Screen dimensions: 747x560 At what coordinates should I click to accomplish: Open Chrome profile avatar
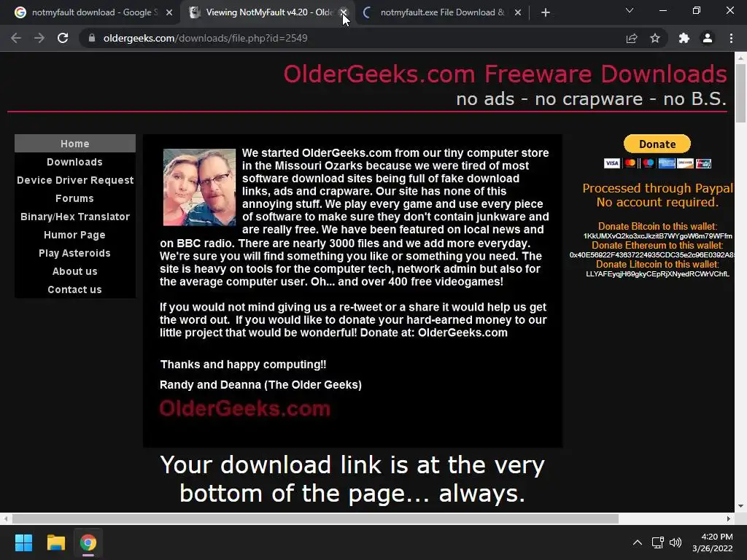tap(708, 38)
